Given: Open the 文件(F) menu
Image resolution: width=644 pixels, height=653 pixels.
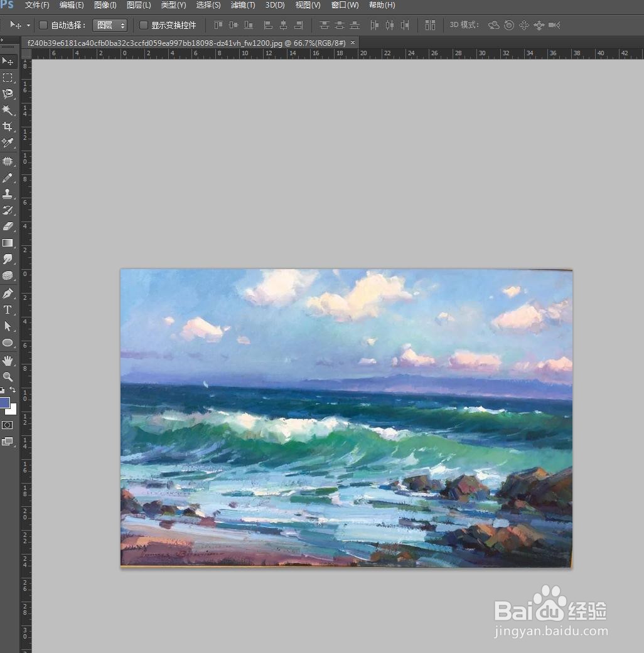Looking at the screenshot, I should tap(37, 5).
